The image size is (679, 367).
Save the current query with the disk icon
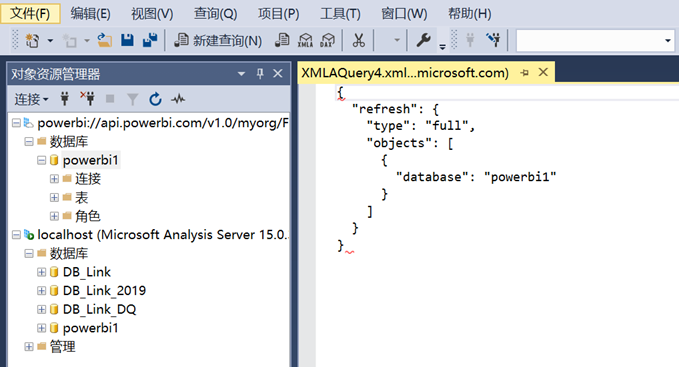point(127,40)
